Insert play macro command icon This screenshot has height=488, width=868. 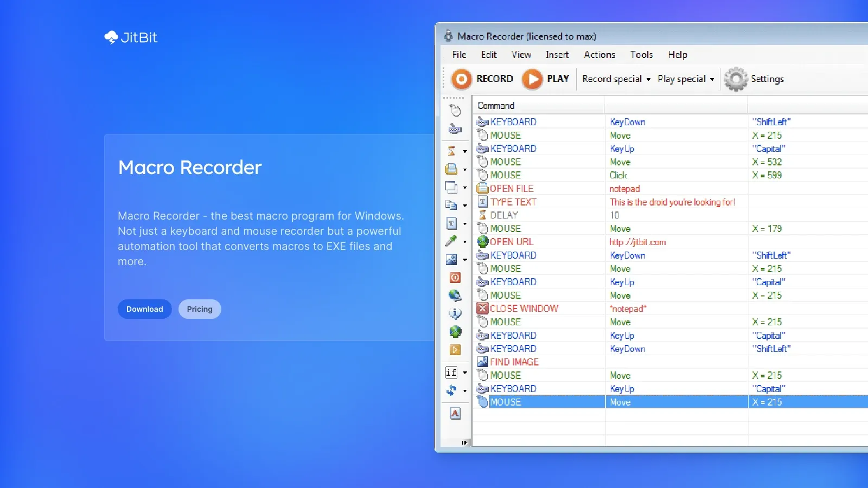pos(455,350)
